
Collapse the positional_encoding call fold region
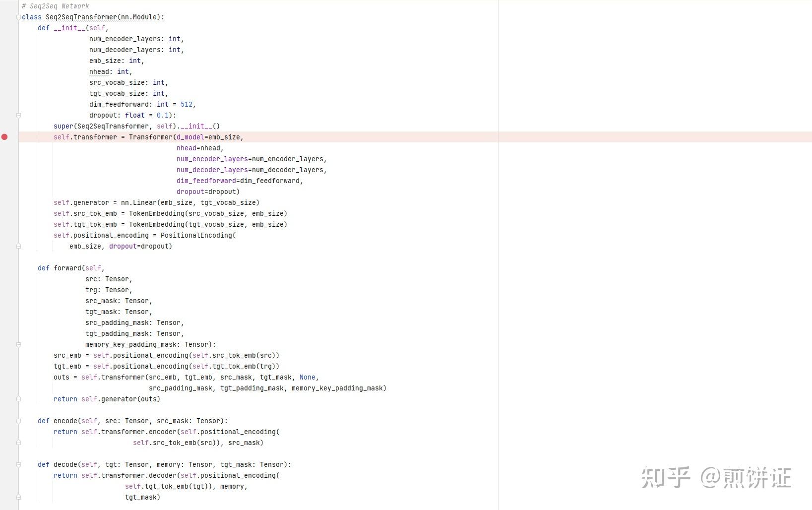tap(18, 246)
